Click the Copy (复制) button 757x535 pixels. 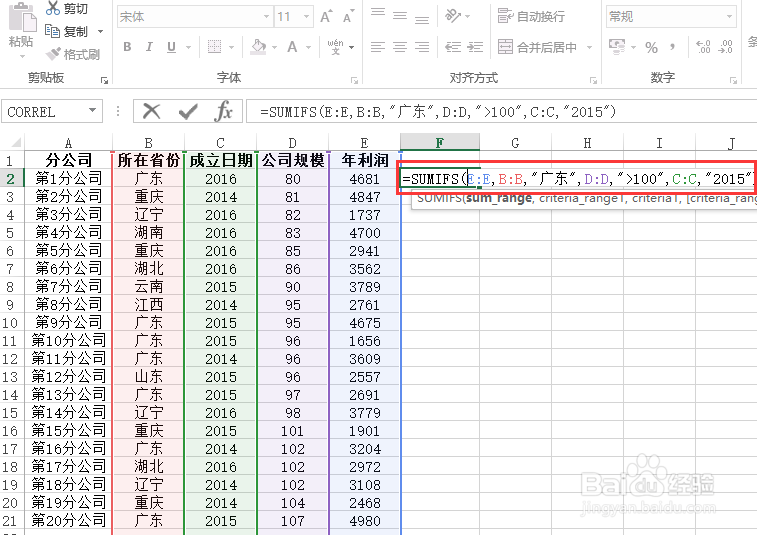[67, 32]
